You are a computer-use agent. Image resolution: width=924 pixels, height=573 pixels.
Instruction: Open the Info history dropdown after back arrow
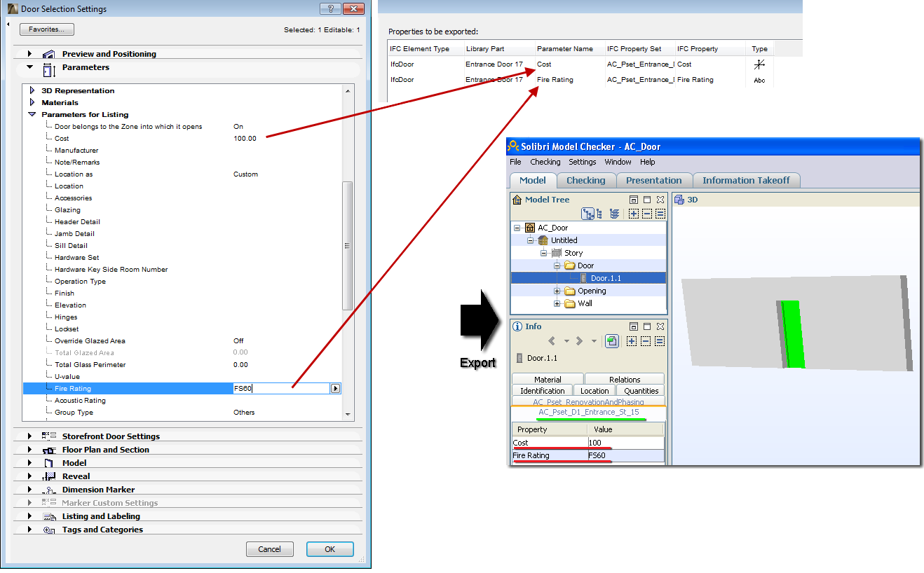point(566,341)
